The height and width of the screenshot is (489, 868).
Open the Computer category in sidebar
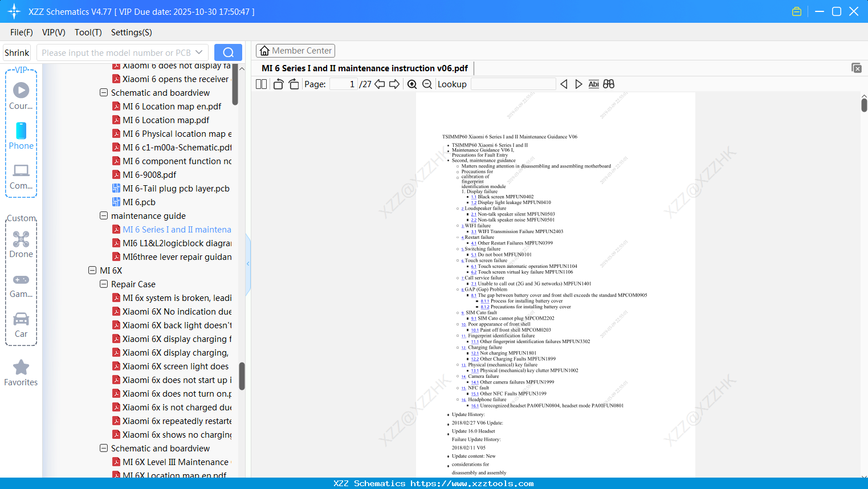tap(21, 176)
